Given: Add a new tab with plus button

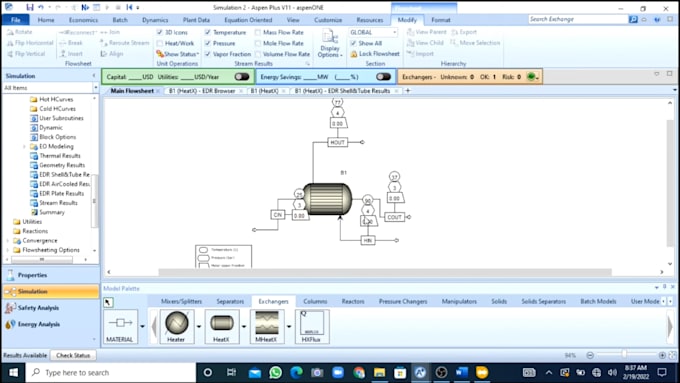Looking at the screenshot, I should point(408,91).
